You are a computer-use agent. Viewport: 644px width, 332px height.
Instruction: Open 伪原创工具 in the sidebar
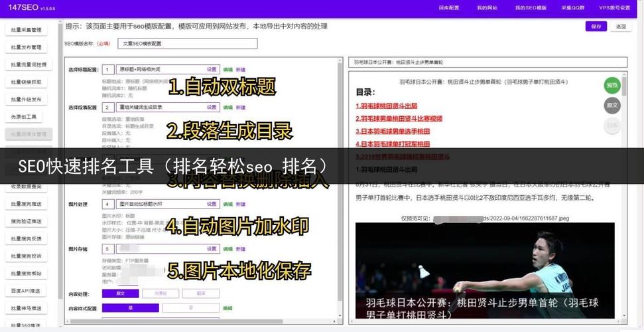click(23, 116)
